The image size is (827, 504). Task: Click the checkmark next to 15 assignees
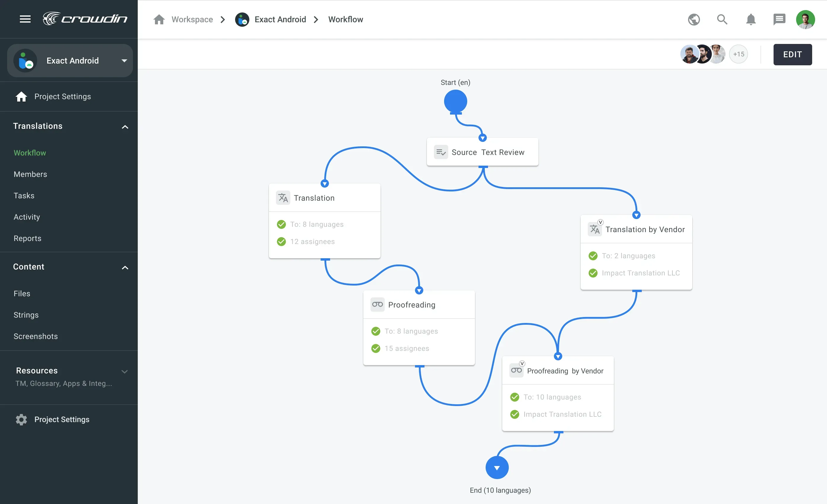click(x=376, y=348)
